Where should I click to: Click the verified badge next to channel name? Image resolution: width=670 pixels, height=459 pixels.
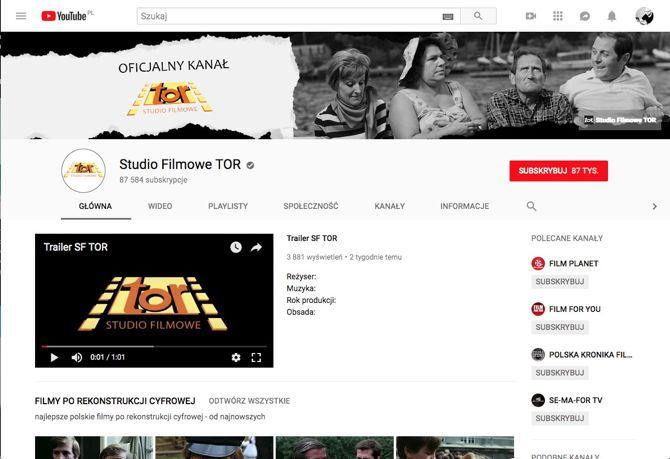250,165
